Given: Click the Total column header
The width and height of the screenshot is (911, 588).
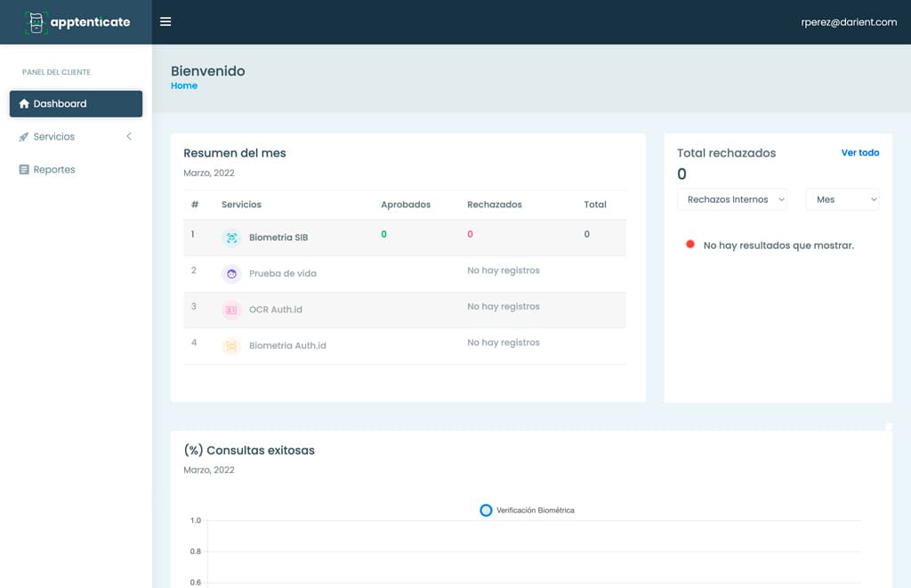Looking at the screenshot, I should pyautogui.click(x=595, y=205).
